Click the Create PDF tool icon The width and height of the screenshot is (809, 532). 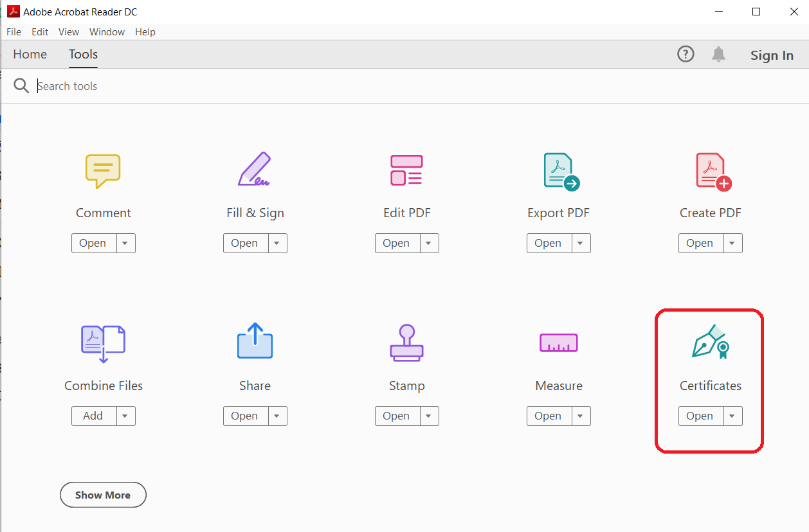714,172
